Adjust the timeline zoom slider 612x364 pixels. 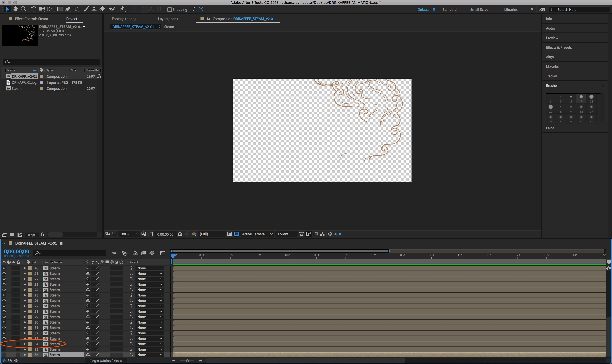187,360
